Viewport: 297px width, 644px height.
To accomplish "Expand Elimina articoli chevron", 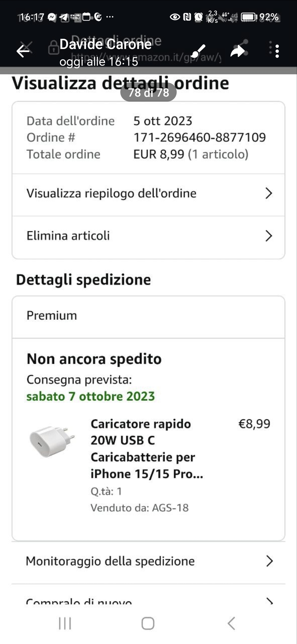I will [269, 236].
